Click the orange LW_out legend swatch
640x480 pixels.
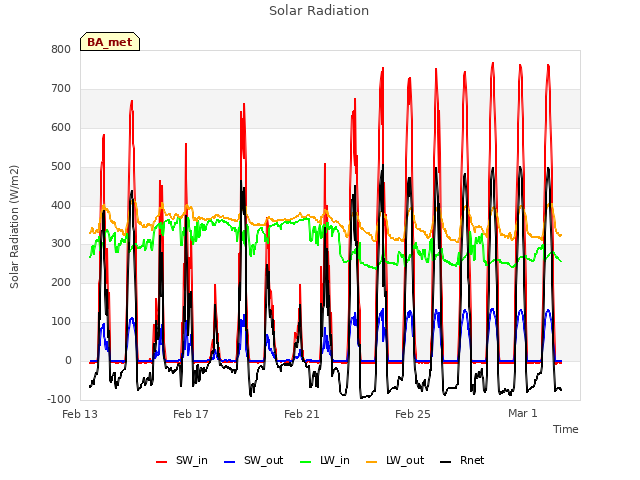click(372, 462)
